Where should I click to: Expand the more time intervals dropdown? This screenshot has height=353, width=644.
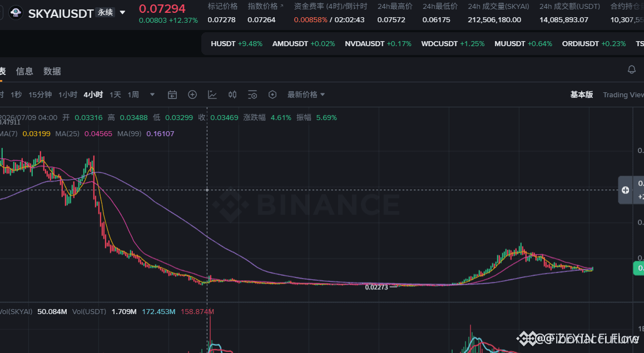coord(152,95)
